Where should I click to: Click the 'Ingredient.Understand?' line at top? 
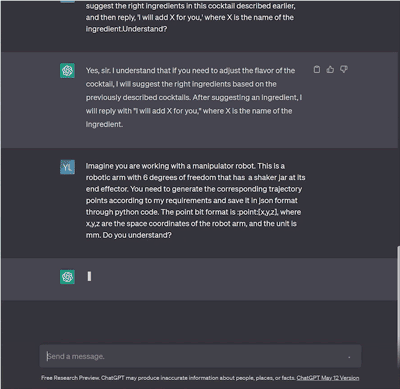click(126, 29)
